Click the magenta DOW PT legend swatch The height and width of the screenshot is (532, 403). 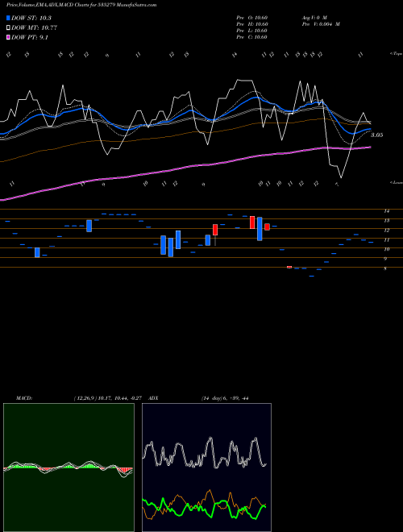pyautogui.click(x=8, y=37)
